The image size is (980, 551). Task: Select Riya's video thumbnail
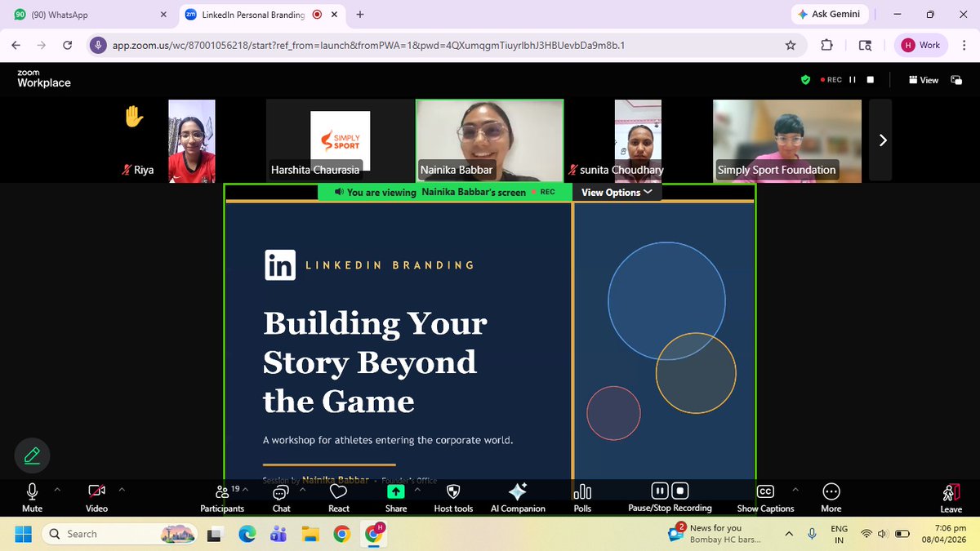(192, 140)
